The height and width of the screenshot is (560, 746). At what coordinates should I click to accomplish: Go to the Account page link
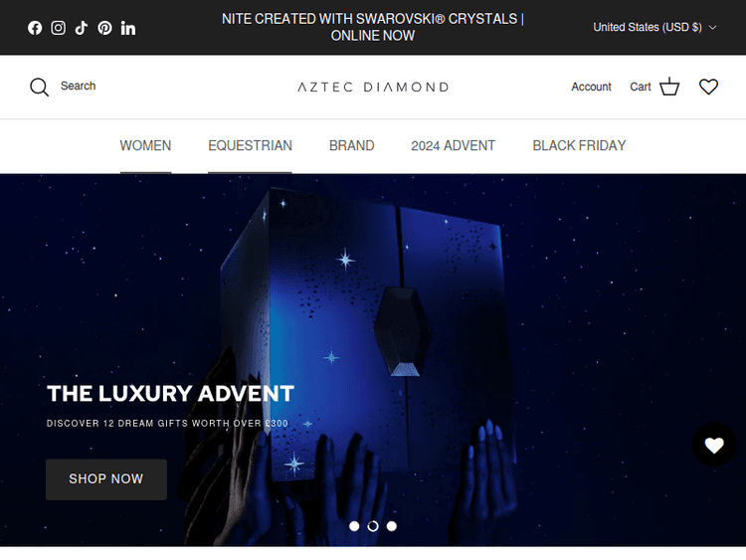click(591, 87)
